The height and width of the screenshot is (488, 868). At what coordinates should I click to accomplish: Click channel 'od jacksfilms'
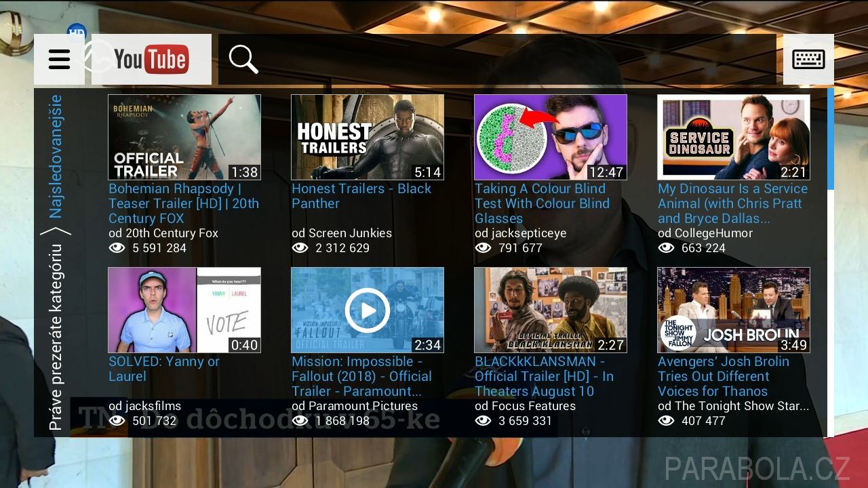click(144, 406)
